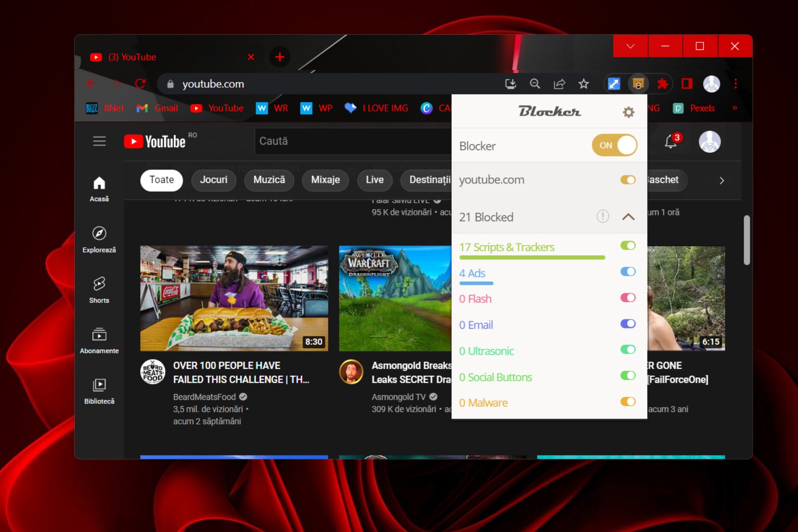
Task: Select the Muzică category chip
Action: coord(269,180)
